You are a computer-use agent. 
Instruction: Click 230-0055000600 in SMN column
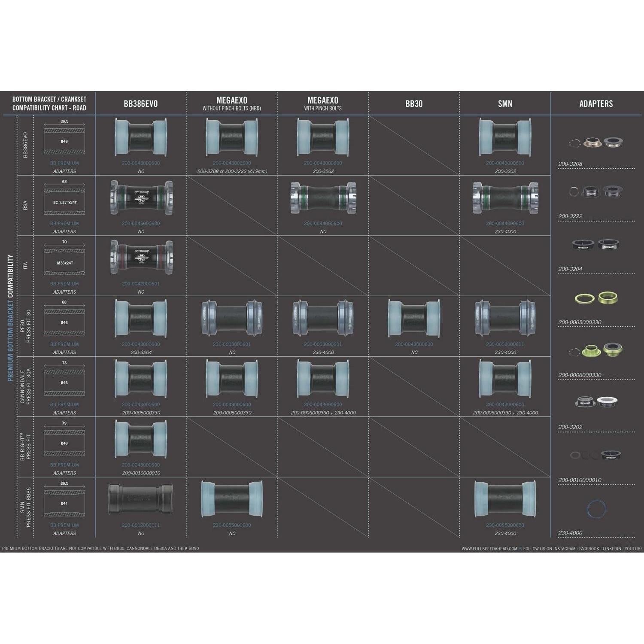(x=505, y=525)
